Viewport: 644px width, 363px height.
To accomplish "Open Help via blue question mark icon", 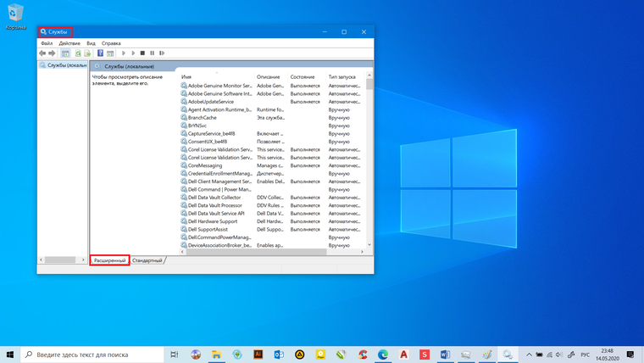I will pyautogui.click(x=100, y=53).
